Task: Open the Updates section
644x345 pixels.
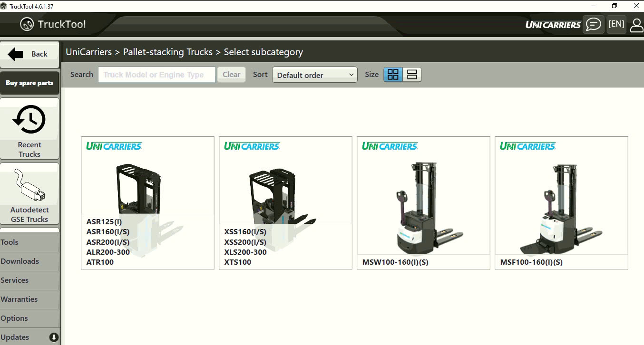Action: click(x=30, y=337)
